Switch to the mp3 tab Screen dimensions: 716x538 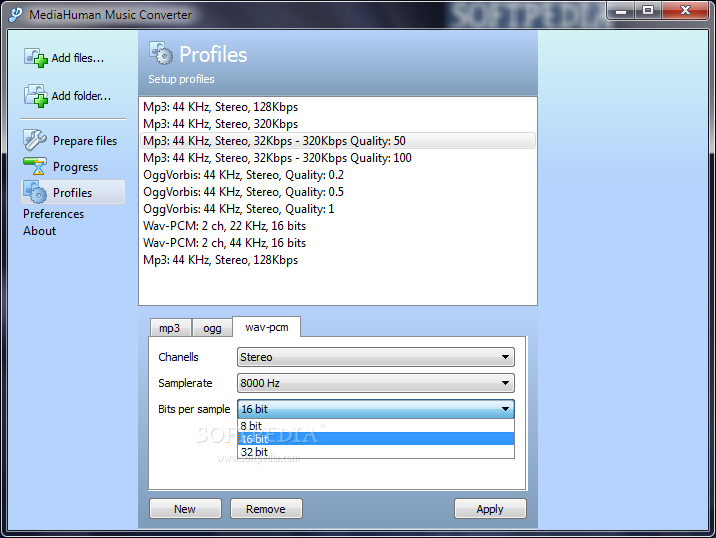tap(170, 328)
